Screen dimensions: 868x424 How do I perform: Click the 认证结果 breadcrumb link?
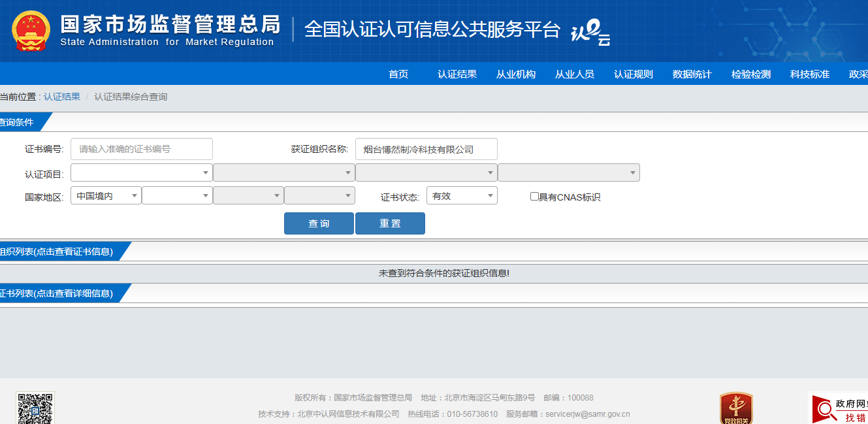[x=62, y=97]
